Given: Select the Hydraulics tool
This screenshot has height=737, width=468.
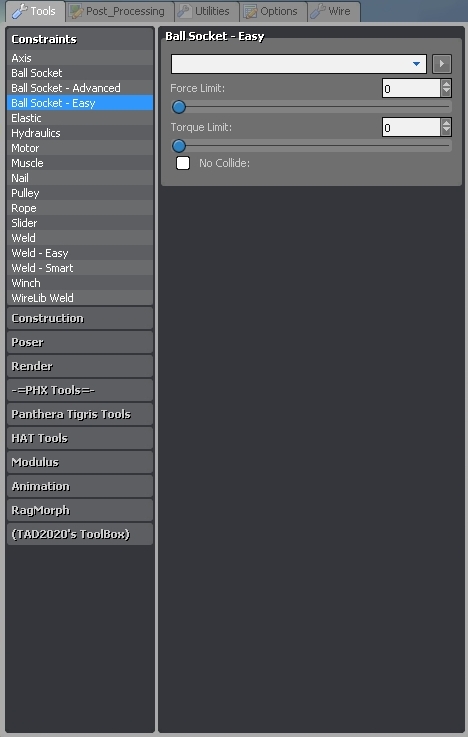Looking at the screenshot, I should 80,133.
